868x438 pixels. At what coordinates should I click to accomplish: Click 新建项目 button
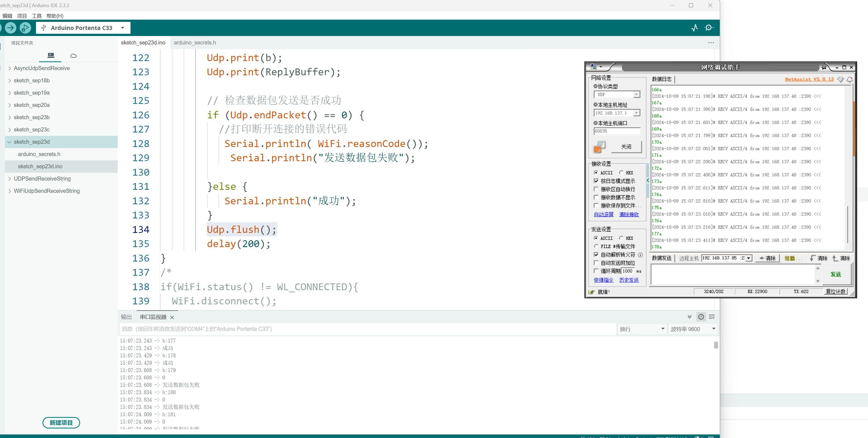(x=61, y=422)
